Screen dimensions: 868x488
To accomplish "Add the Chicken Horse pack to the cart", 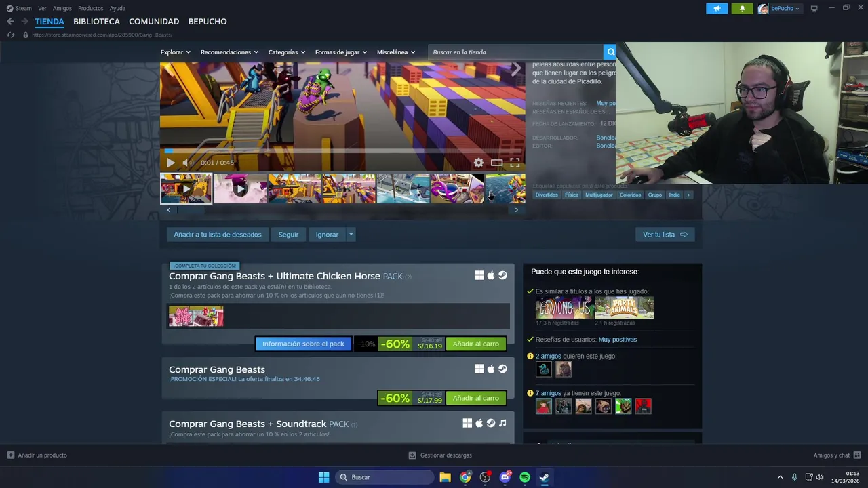I will point(475,344).
